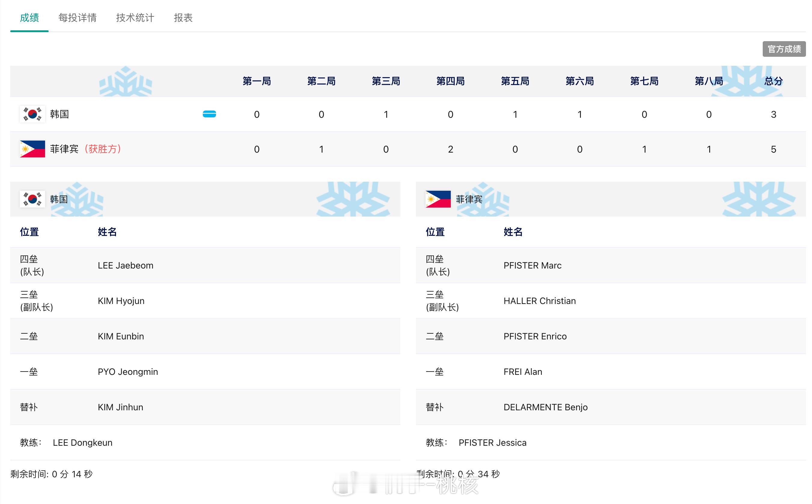
Task: Select alternate DELARMENTE Benjo
Action: [x=545, y=407]
